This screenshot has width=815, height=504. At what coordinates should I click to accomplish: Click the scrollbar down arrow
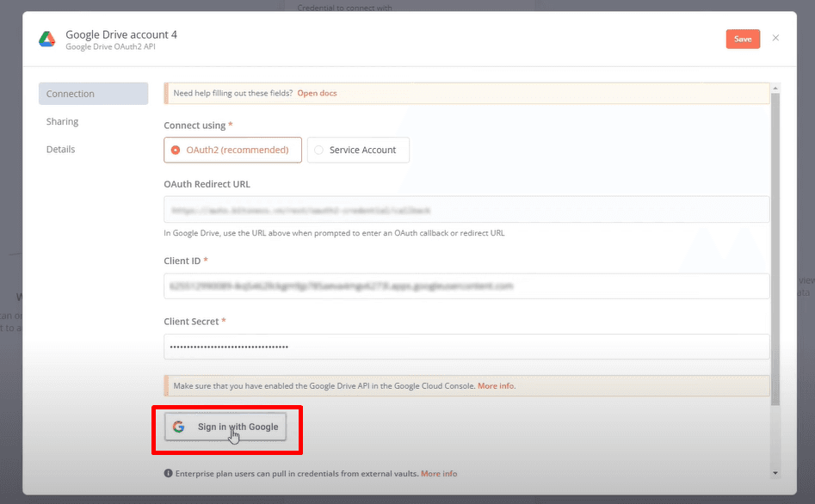pyautogui.click(x=775, y=473)
